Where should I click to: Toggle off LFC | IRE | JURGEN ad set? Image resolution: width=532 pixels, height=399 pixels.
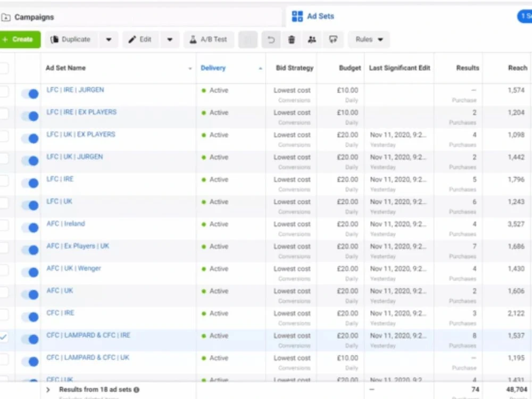pos(30,94)
